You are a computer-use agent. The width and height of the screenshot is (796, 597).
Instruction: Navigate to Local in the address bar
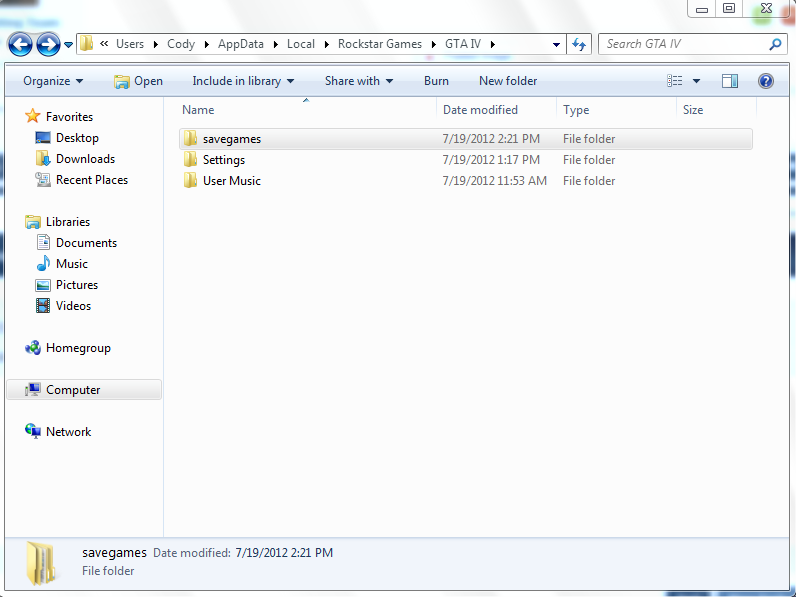[x=301, y=44]
